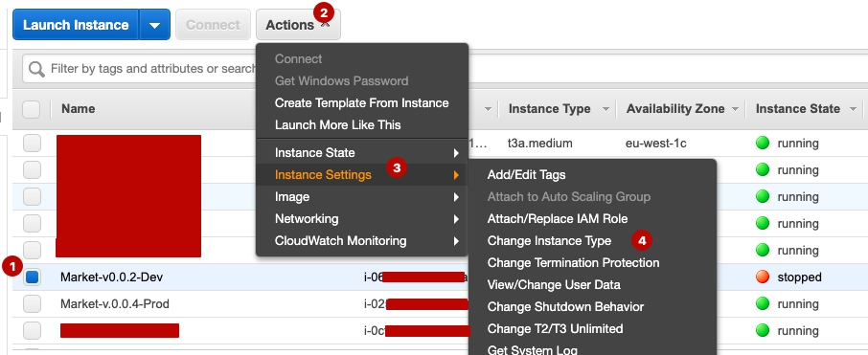Uncheck the Market-v0.0.2-Dev row checkbox
Screen dimensions: 868x355
tap(32, 277)
